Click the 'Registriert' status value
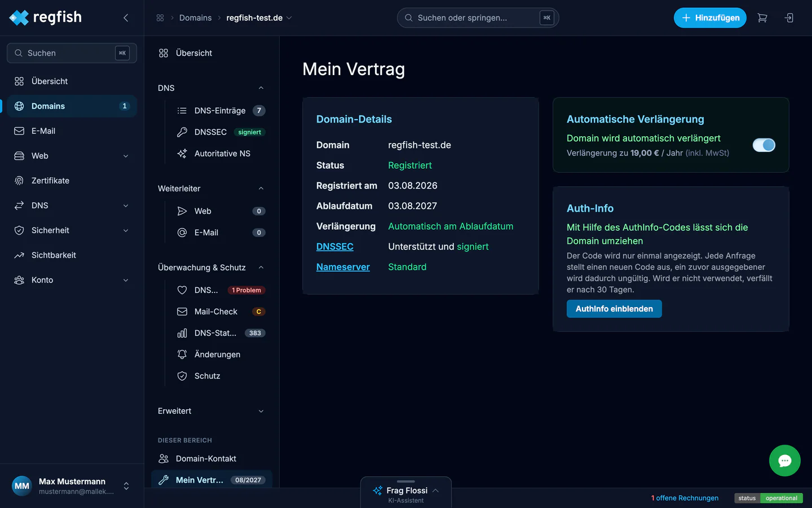 (410, 165)
